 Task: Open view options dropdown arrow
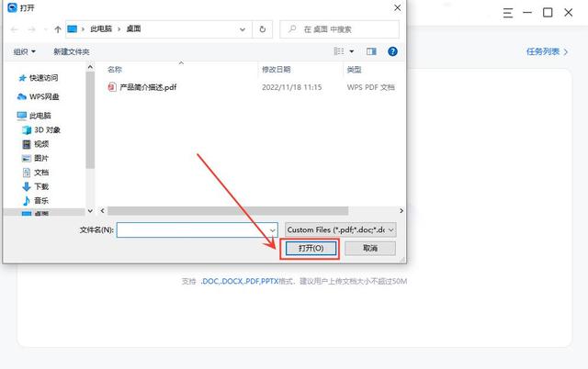pyautogui.click(x=351, y=51)
